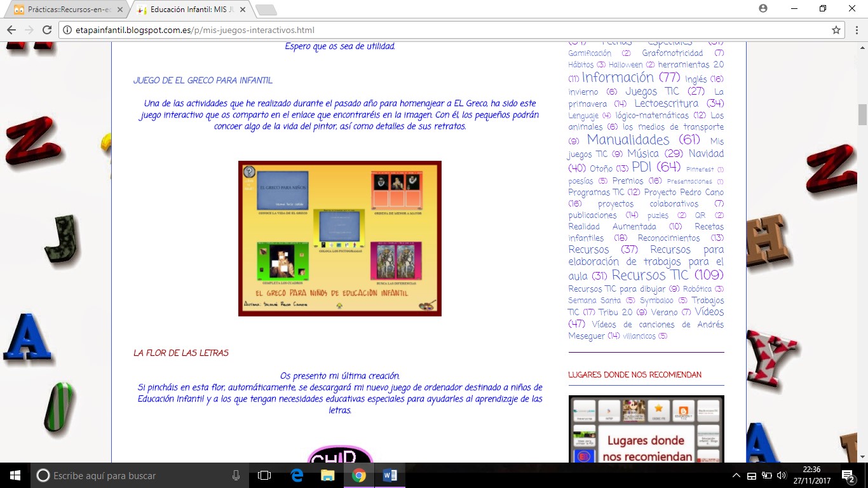The height and width of the screenshot is (488, 868).
Task: Open Microsoft Word from the taskbar
Action: [390, 475]
